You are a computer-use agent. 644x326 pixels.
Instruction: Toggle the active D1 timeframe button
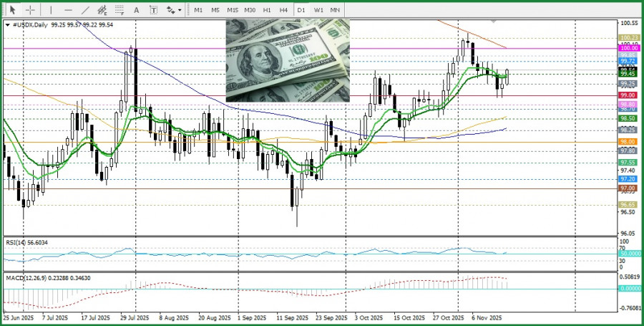coord(301,10)
